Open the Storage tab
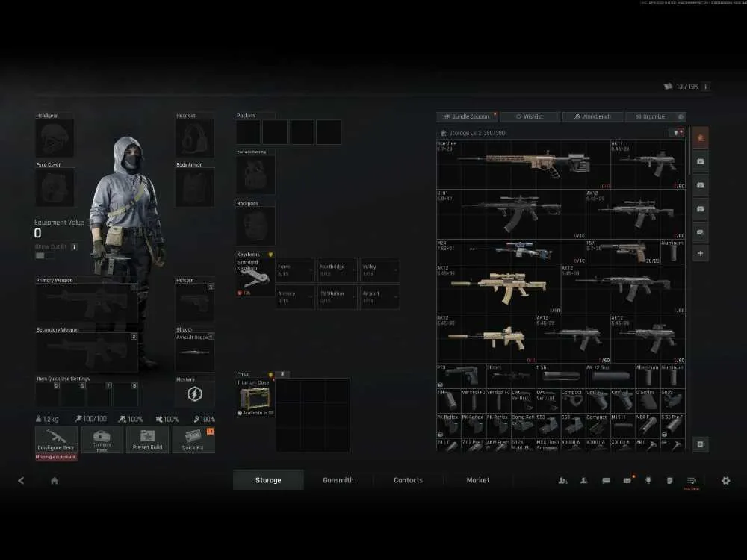The image size is (747, 560). [x=268, y=480]
